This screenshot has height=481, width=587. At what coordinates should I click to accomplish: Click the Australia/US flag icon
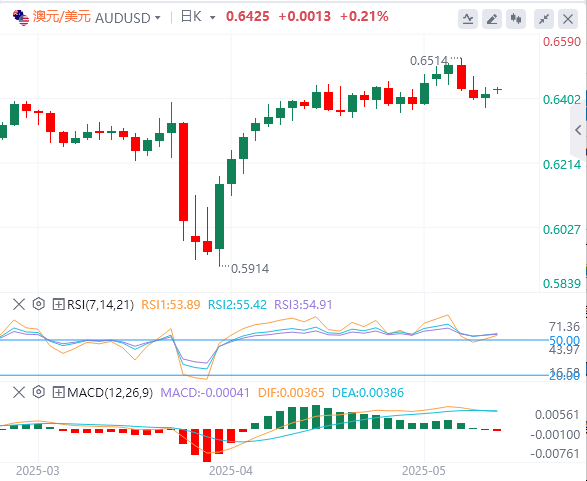tap(21, 18)
